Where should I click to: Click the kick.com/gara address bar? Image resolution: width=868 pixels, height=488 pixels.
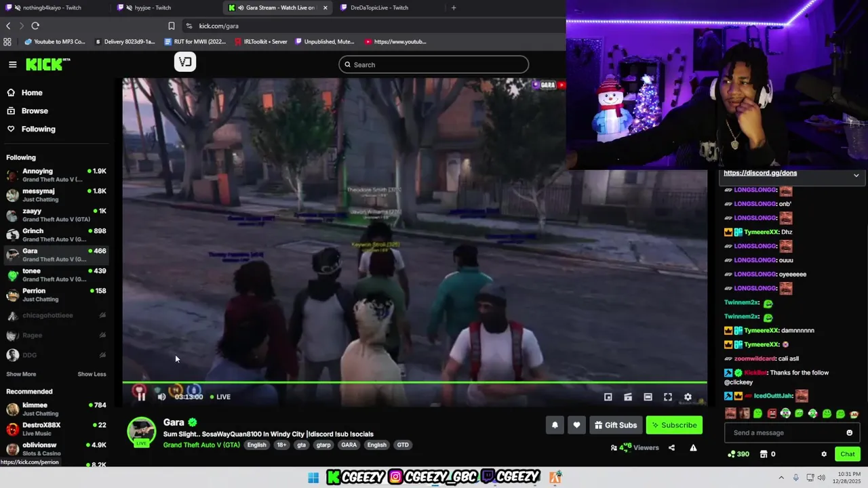click(218, 26)
